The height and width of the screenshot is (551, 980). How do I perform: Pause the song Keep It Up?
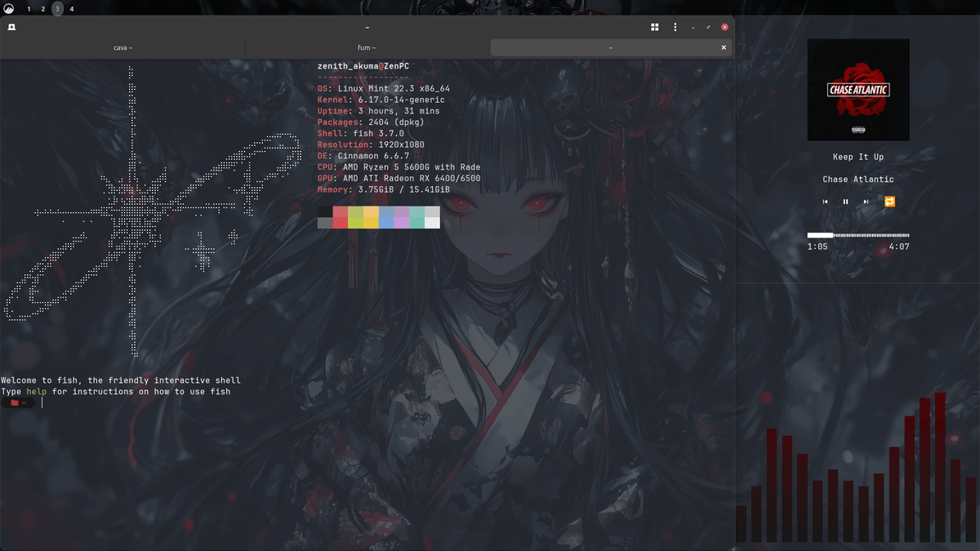click(x=845, y=202)
